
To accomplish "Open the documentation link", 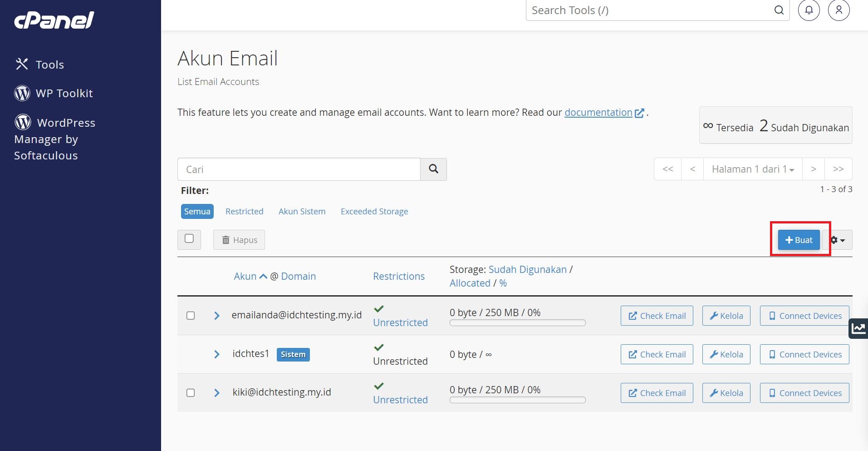I will [598, 112].
